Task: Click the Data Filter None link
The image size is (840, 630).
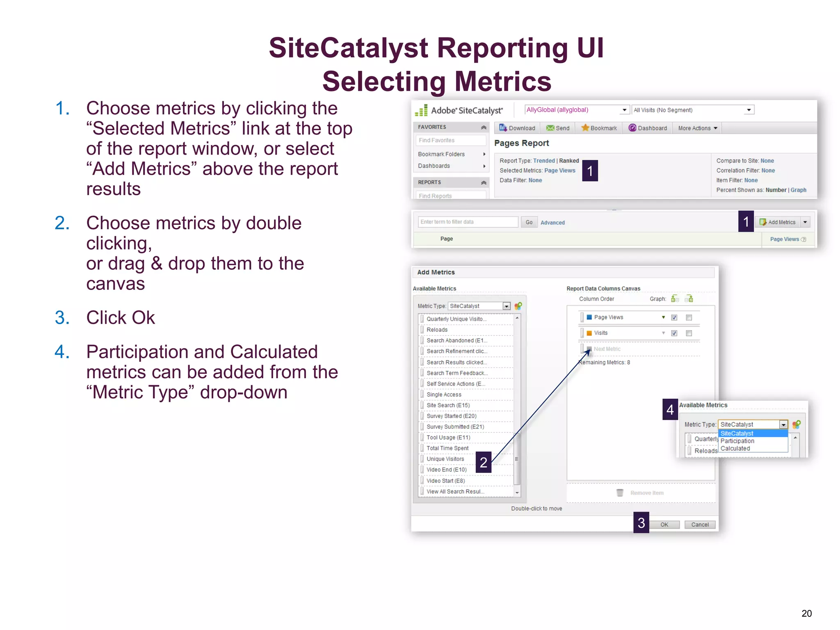Action: click(x=535, y=180)
